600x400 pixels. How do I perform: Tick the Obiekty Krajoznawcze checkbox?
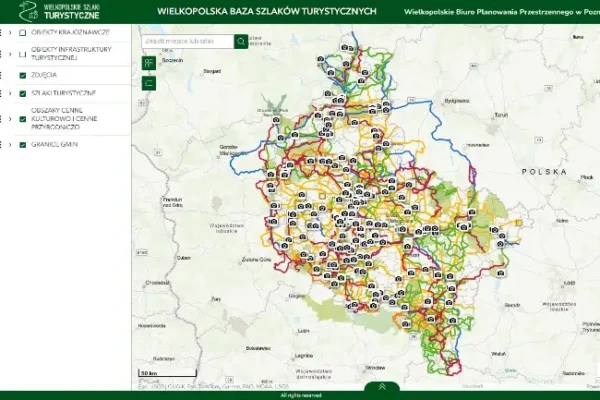(x=23, y=33)
